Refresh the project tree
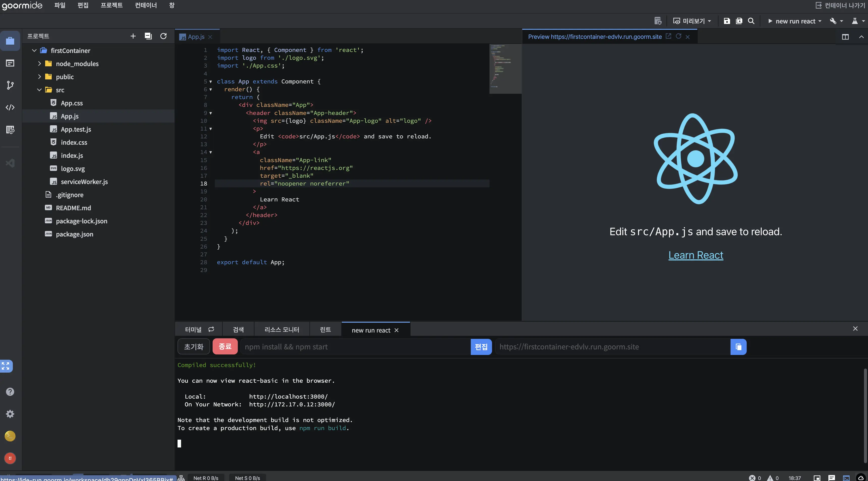This screenshot has width=868, height=481. 163,36
